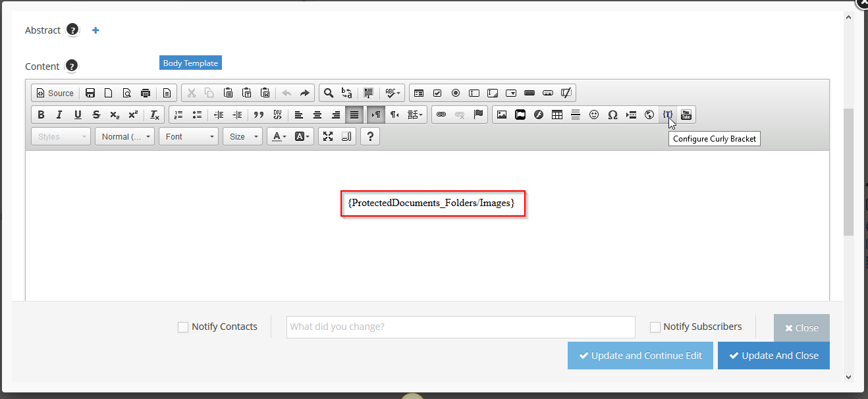The width and height of the screenshot is (868, 399).
Task: Toggle bold formatting in the editor
Action: coord(41,115)
